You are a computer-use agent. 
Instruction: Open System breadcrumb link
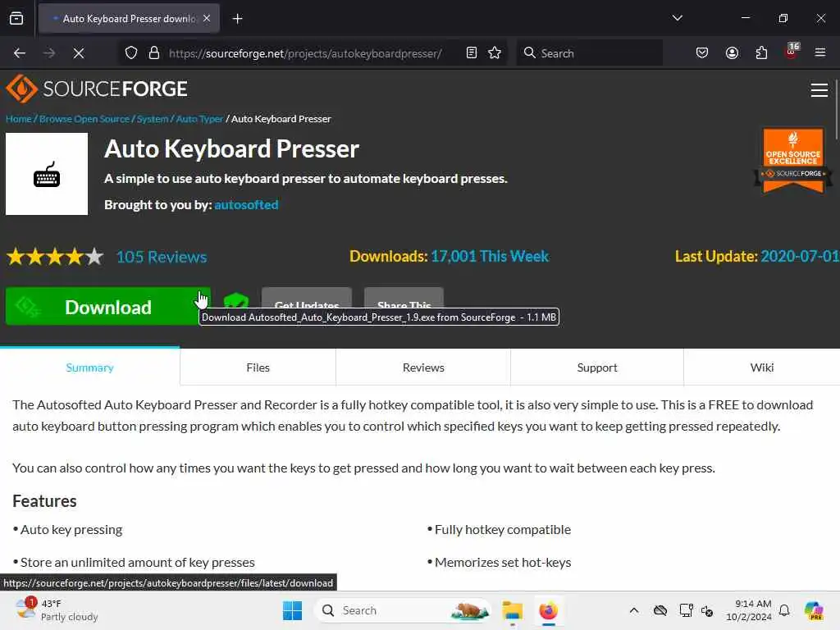153,119
